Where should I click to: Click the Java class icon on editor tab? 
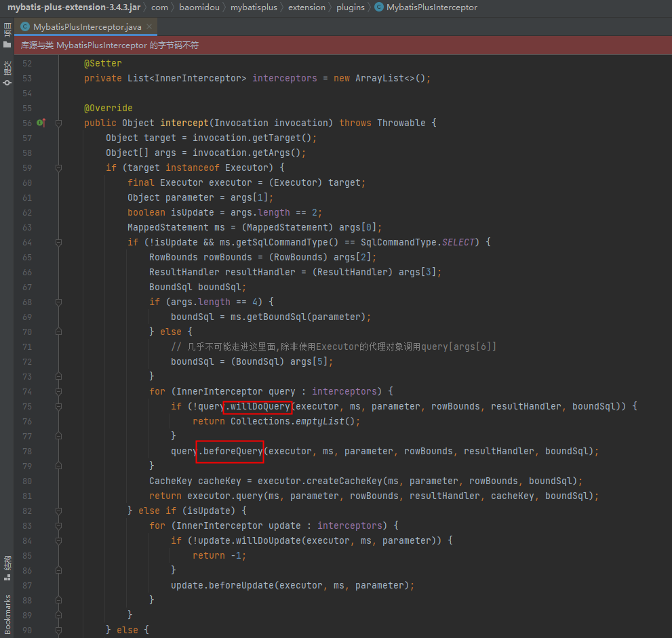click(x=25, y=26)
